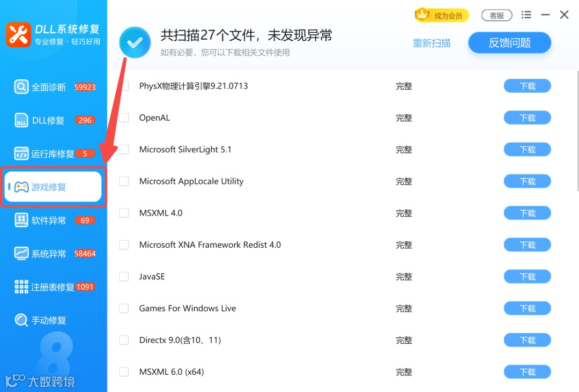The height and width of the screenshot is (392, 579).
Task: Click the 59923 badge beside 全面诊断
Action: click(x=85, y=87)
